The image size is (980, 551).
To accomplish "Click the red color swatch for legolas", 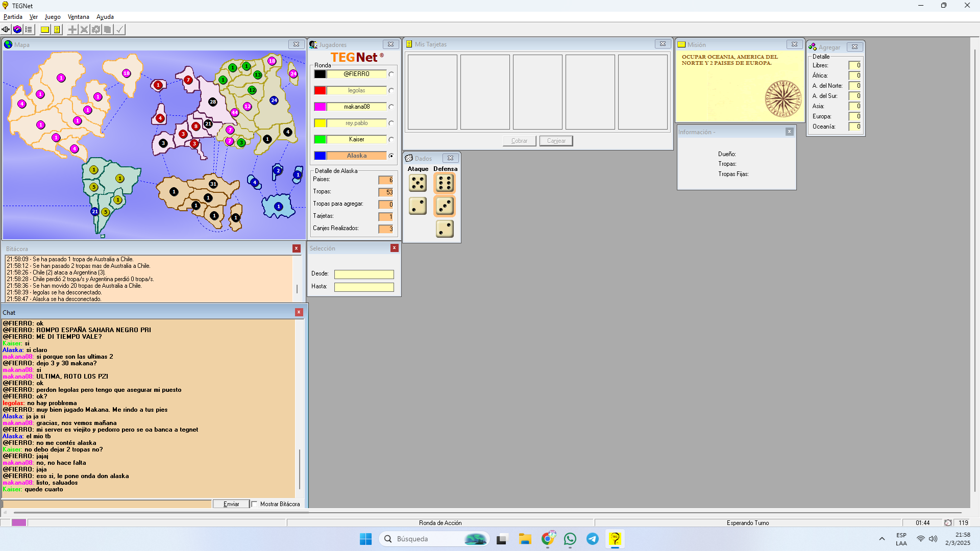I will click(x=320, y=90).
